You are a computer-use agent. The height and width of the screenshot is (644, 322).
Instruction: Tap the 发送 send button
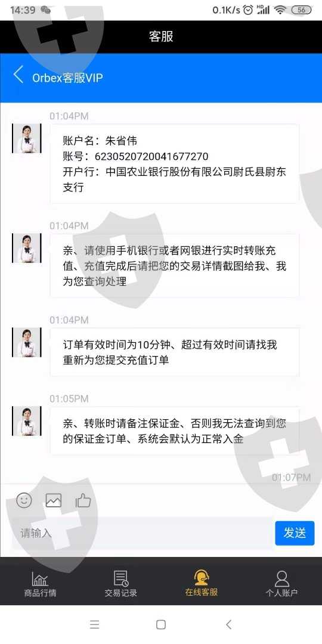pos(295,533)
